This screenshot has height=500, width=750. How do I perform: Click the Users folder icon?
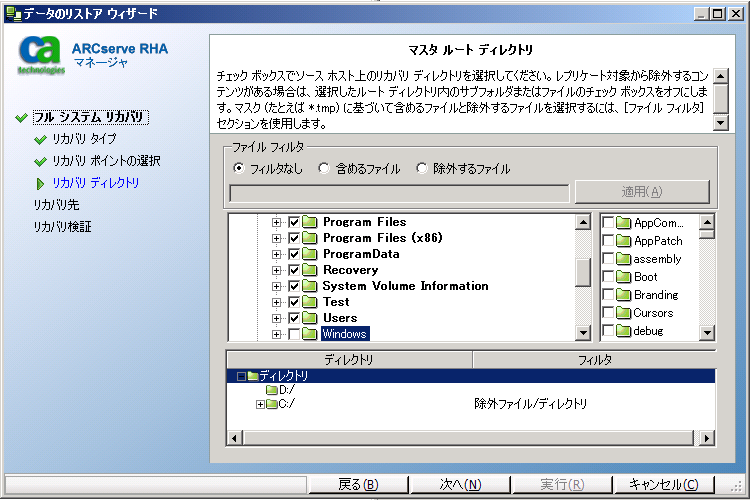(x=309, y=318)
